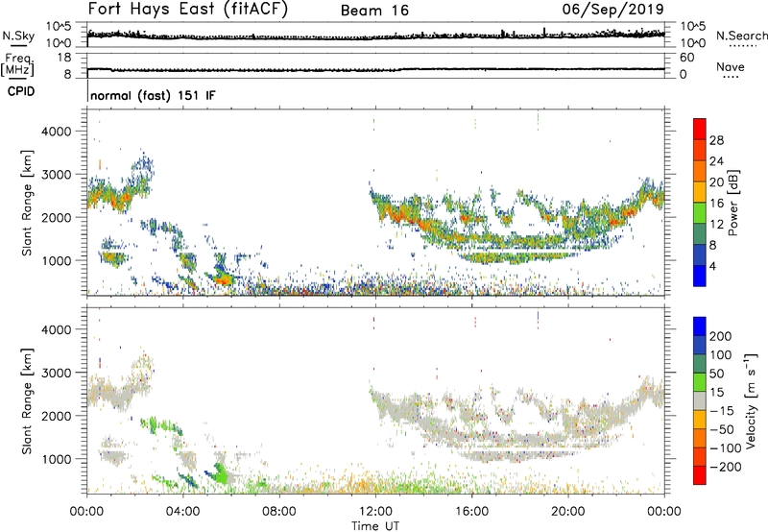Click the '28' power scale value
This screenshot has height=532, width=768.
tap(716, 140)
